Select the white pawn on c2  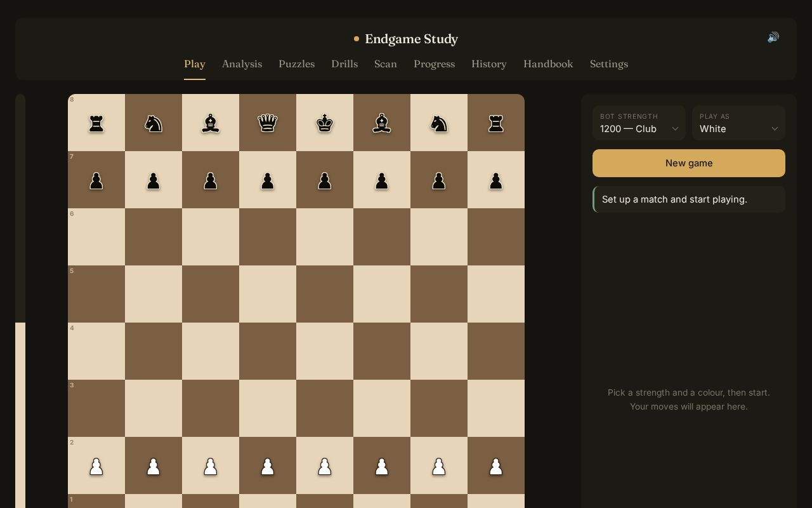(211, 465)
